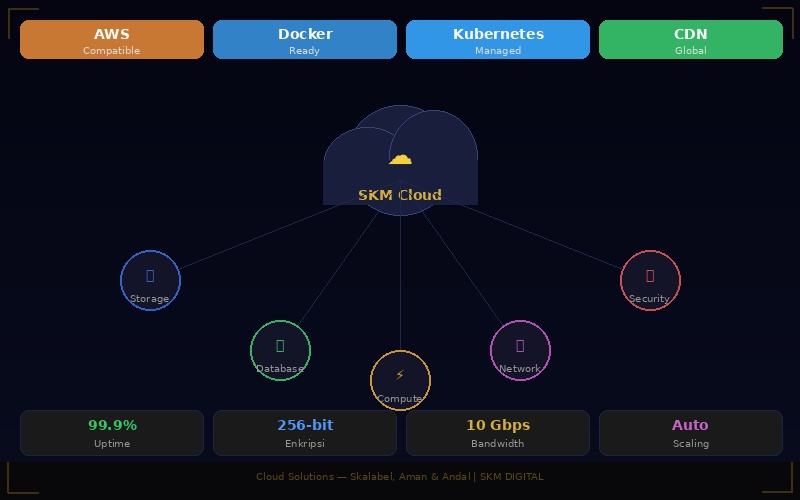Click the 10 Gbps Bandwidth stat card
800x500 pixels.
click(x=498, y=433)
